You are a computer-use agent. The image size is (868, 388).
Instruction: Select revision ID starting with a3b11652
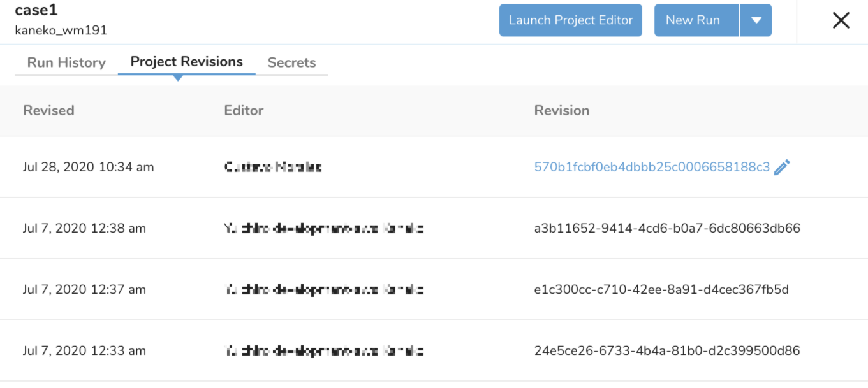[x=666, y=228]
